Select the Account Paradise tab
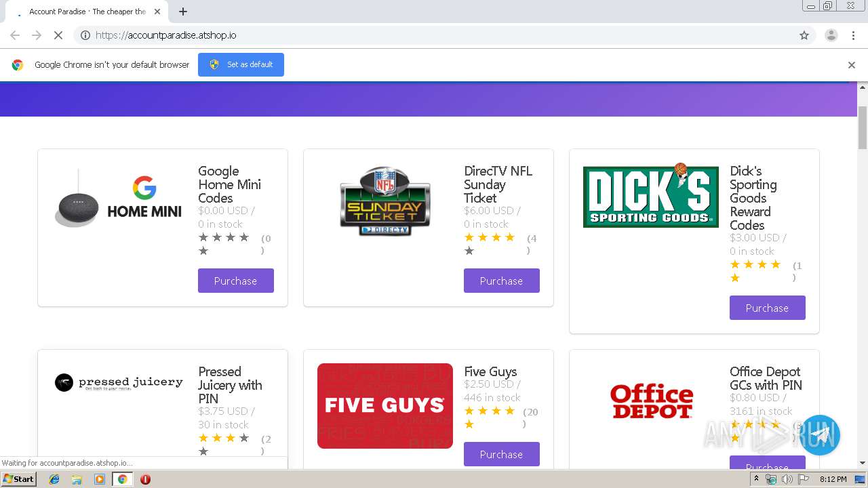This screenshot has width=868, height=488. (87, 12)
